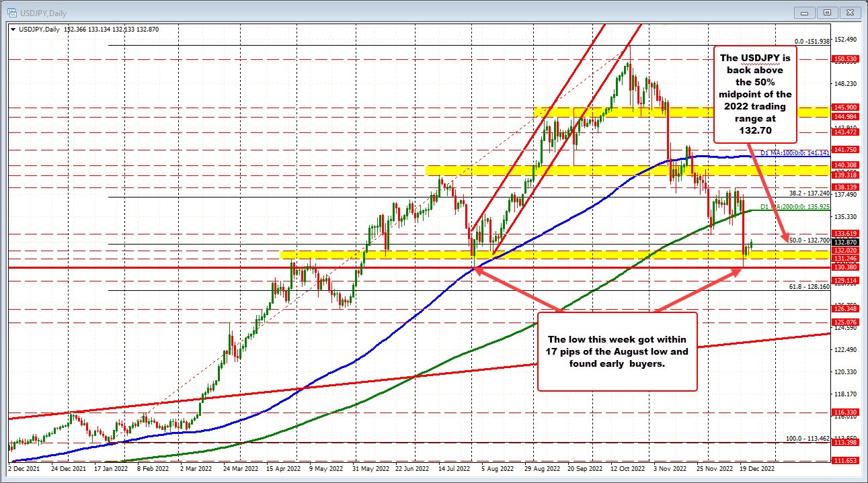This screenshot has height=483, width=868.
Task: Minimize the USDJPY chart window
Action: click(805, 12)
